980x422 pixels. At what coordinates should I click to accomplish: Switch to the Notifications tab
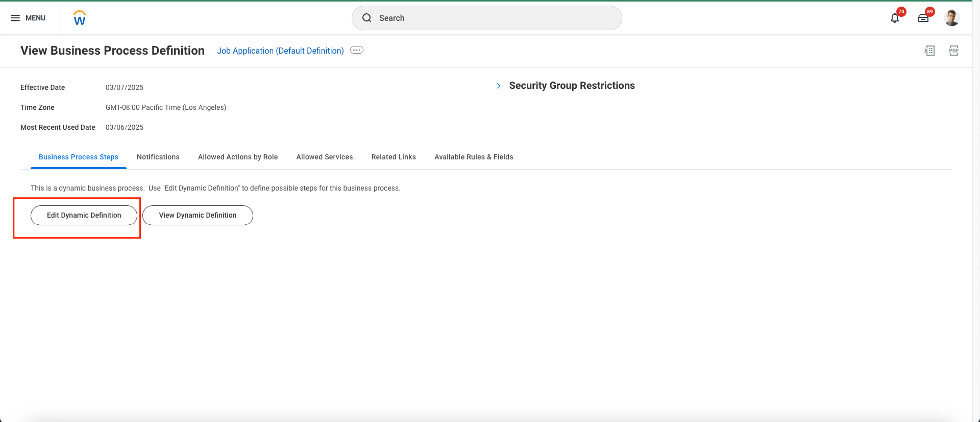158,157
